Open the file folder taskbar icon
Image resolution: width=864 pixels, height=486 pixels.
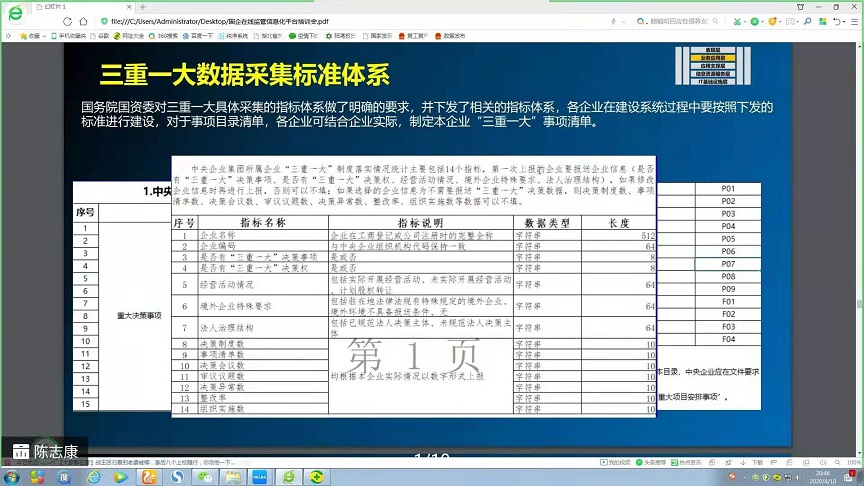pyautogui.click(x=233, y=477)
